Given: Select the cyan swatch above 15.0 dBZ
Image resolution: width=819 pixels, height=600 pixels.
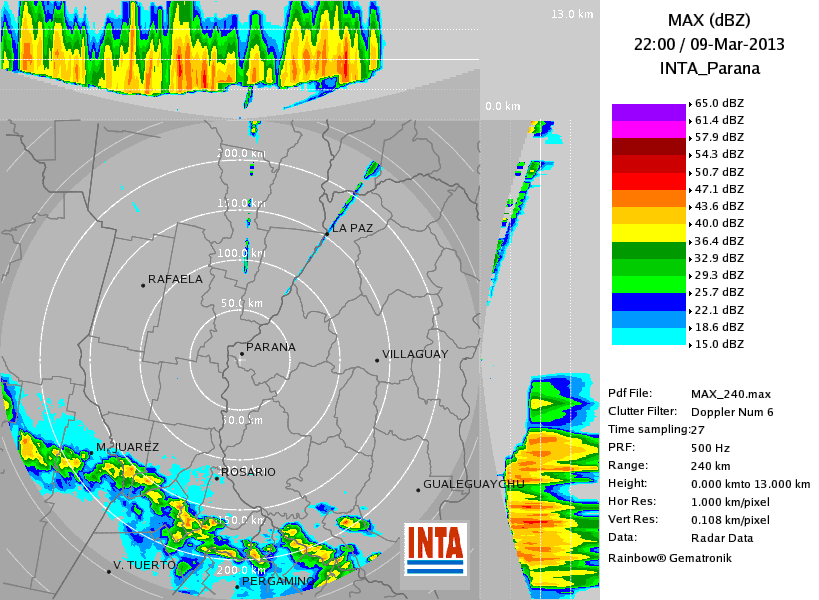Looking at the screenshot, I should point(649,336).
